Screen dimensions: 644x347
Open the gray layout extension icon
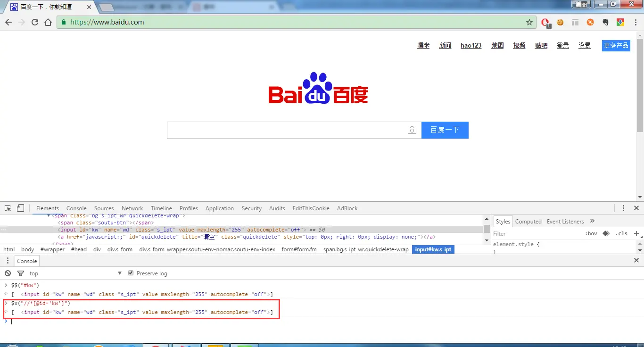click(575, 22)
